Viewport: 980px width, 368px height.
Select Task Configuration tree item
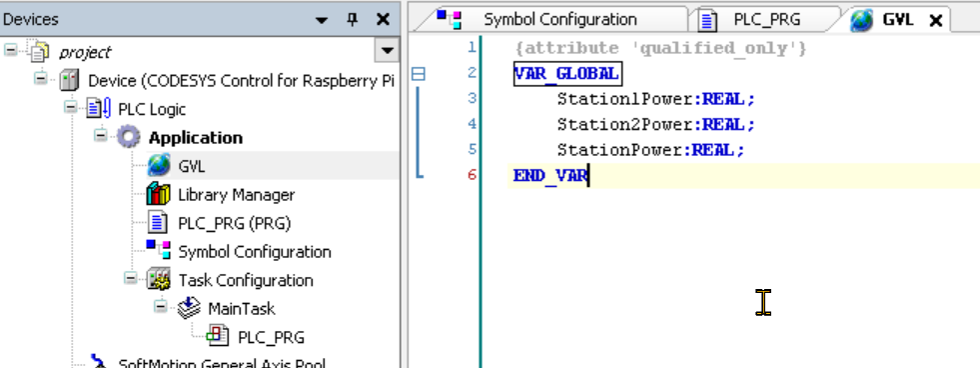[x=246, y=280]
